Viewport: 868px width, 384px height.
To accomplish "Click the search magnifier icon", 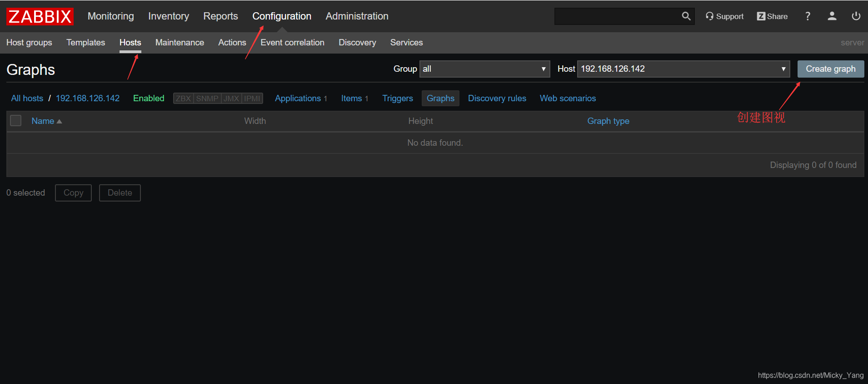I will [x=686, y=16].
